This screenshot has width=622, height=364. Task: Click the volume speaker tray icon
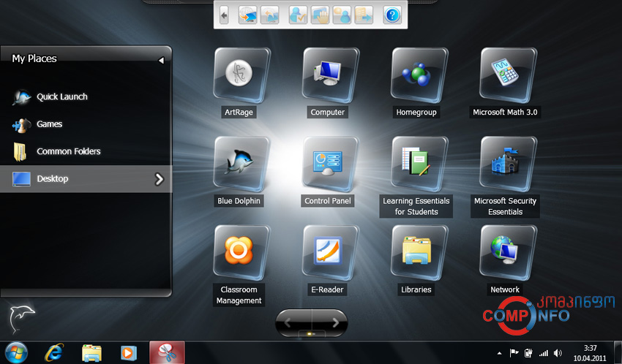tap(558, 352)
